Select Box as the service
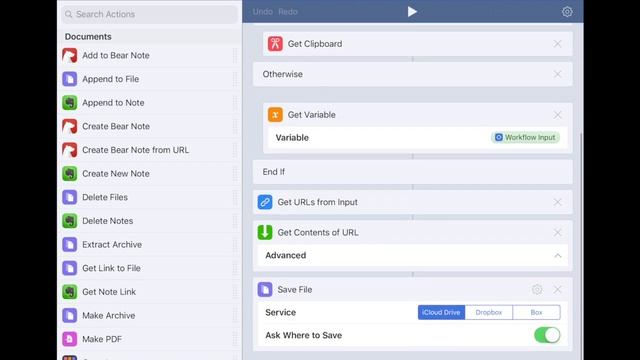The width and height of the screenshot is (640, 360). [x=536, y=312]
